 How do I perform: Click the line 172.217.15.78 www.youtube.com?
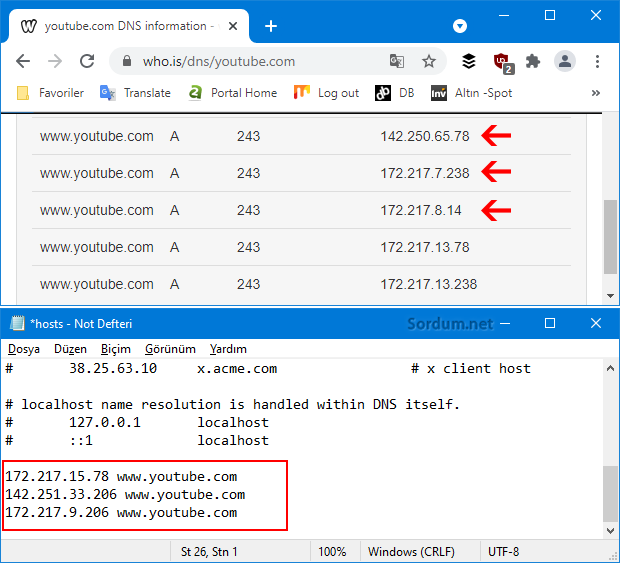tap(121, 476)
